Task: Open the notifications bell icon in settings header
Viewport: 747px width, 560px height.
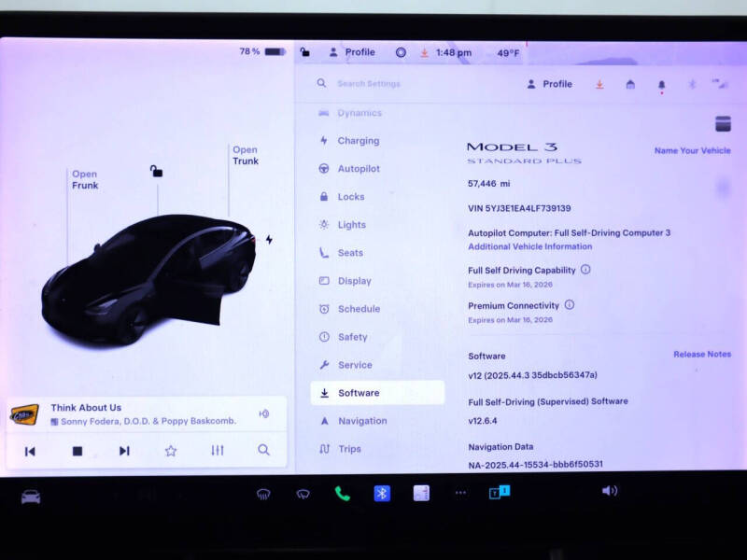Action: (x=662, y=84)
